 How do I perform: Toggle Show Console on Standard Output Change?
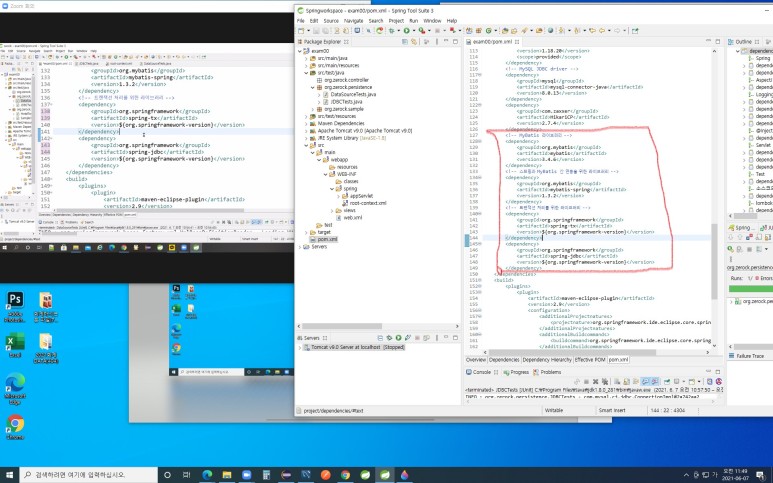coord(645,381)
